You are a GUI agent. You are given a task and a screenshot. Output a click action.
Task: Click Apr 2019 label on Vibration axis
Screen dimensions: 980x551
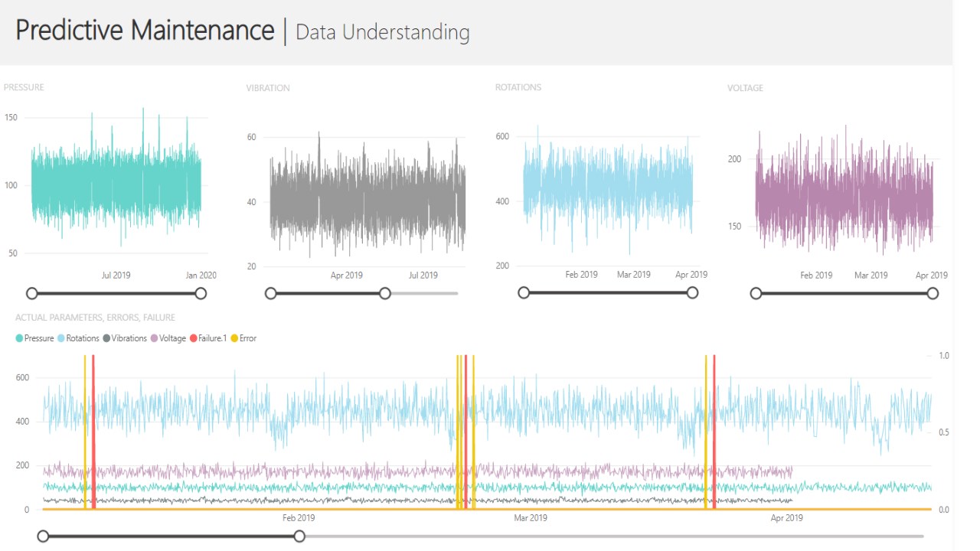(x=347, y=275)
